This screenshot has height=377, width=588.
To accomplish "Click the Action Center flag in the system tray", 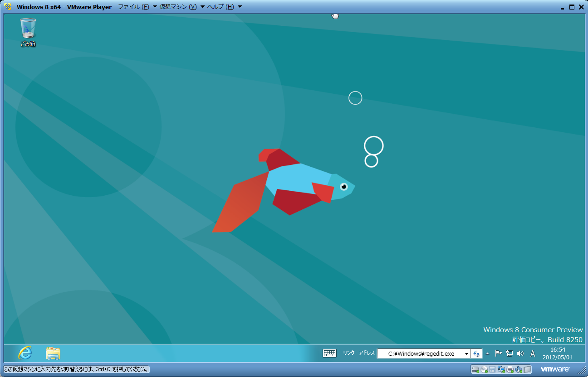I will (x=498, y=353).
